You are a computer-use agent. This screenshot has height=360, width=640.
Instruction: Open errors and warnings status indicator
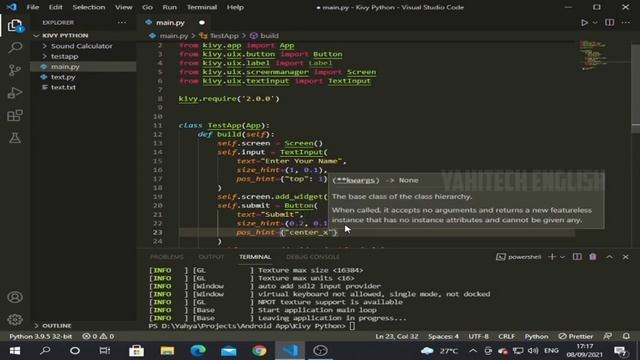click(98, 336)
